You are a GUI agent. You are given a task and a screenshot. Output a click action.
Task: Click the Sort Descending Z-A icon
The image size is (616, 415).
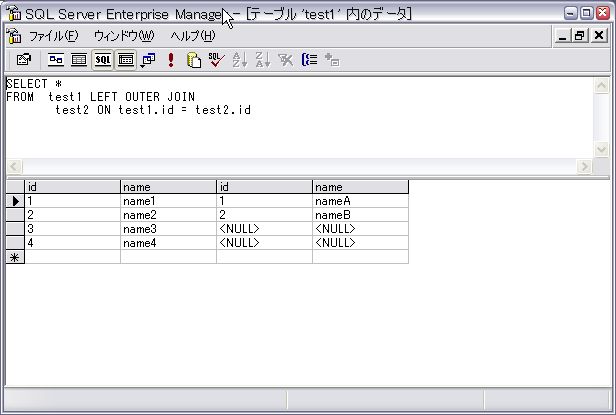click(x=262, y=60)
